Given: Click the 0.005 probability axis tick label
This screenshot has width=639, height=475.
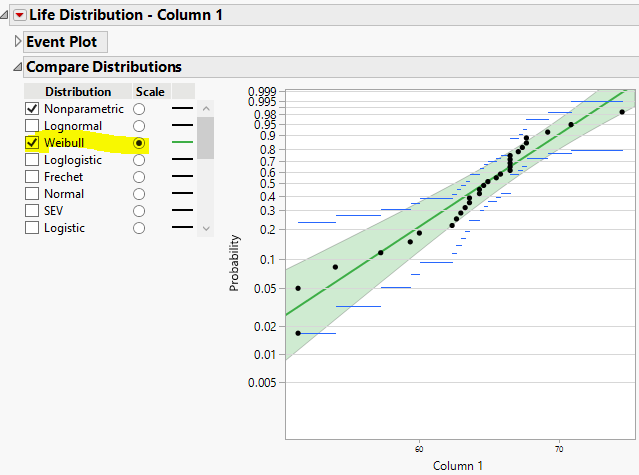Looking at the screenshot, I should [262, 383].
